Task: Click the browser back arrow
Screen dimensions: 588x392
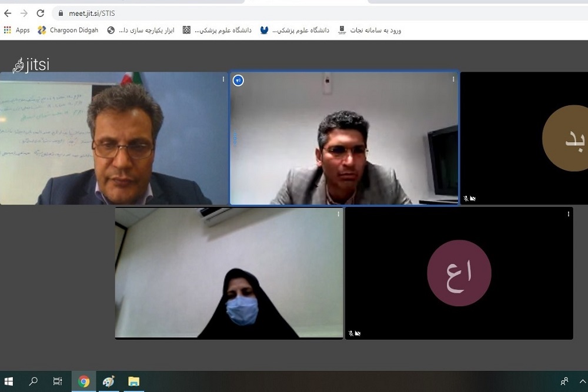Action: (x=8, y=13)
